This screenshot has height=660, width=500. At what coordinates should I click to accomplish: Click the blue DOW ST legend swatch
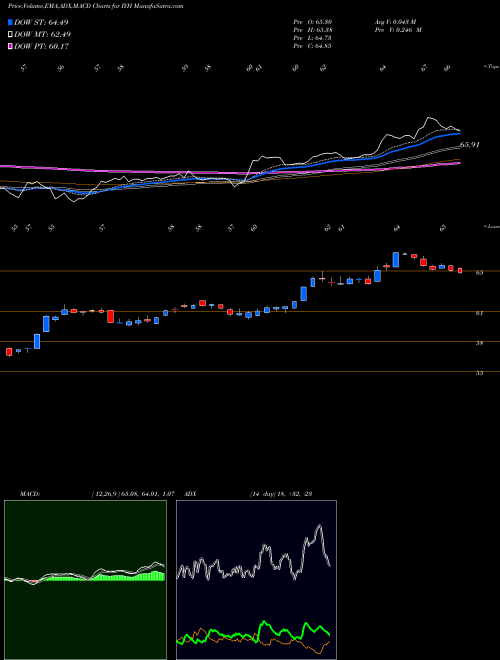10,22
